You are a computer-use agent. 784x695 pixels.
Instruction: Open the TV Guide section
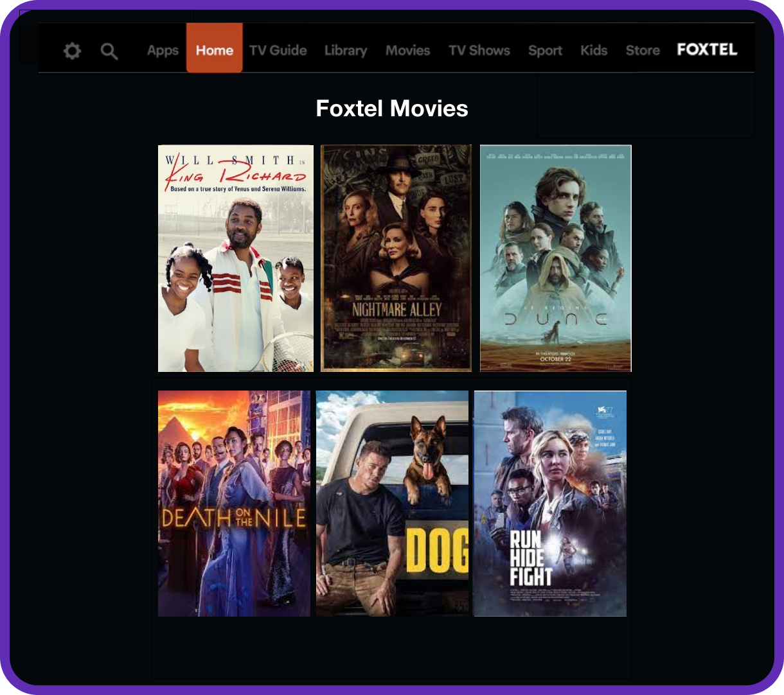278,50
